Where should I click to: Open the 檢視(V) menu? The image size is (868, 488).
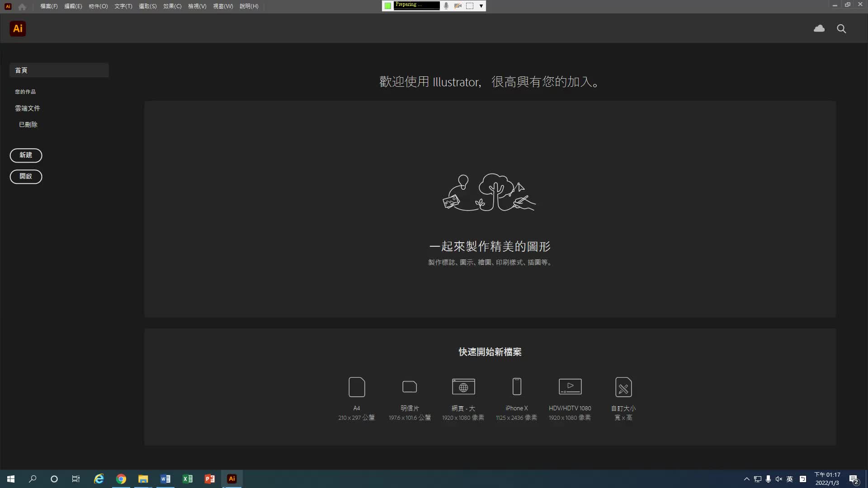point(197,6)
